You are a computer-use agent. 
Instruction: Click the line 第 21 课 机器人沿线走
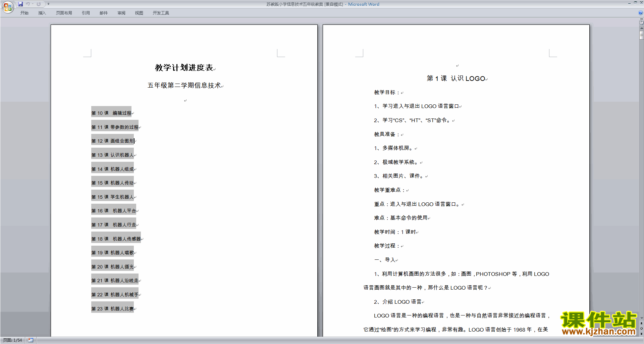point(115,281)
